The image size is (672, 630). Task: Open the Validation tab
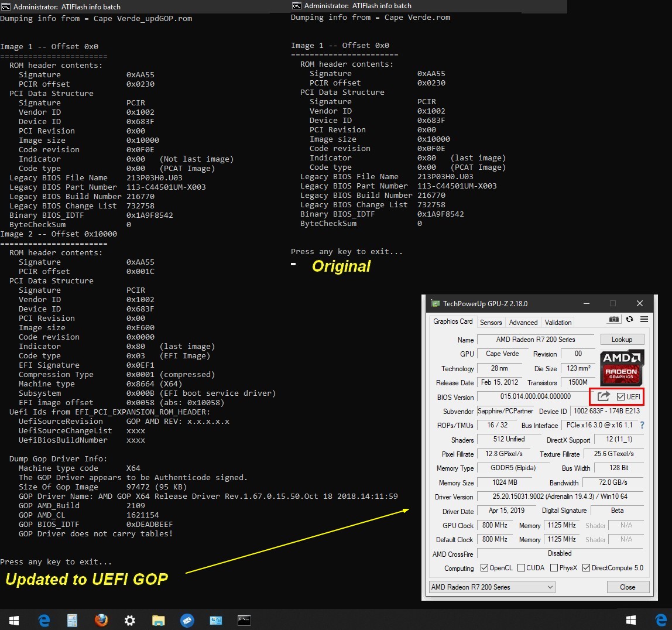pos(558,322)
